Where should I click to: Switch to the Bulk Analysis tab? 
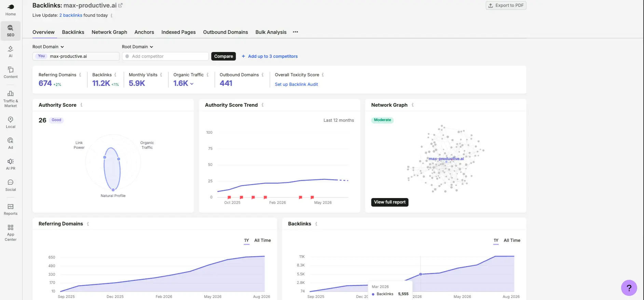[x=271, y=32]
